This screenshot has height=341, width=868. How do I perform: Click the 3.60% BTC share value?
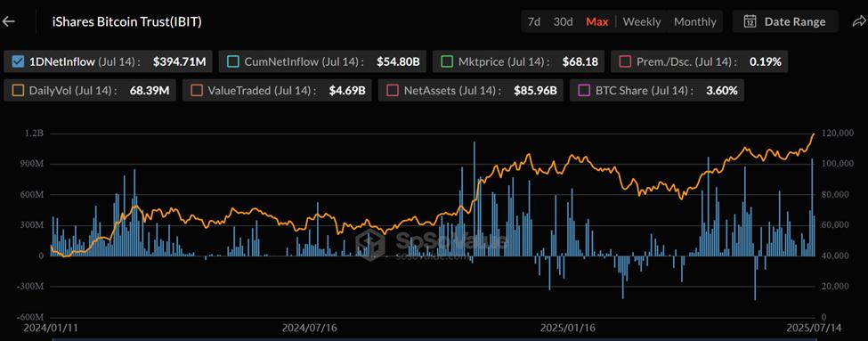coord(722,91)
